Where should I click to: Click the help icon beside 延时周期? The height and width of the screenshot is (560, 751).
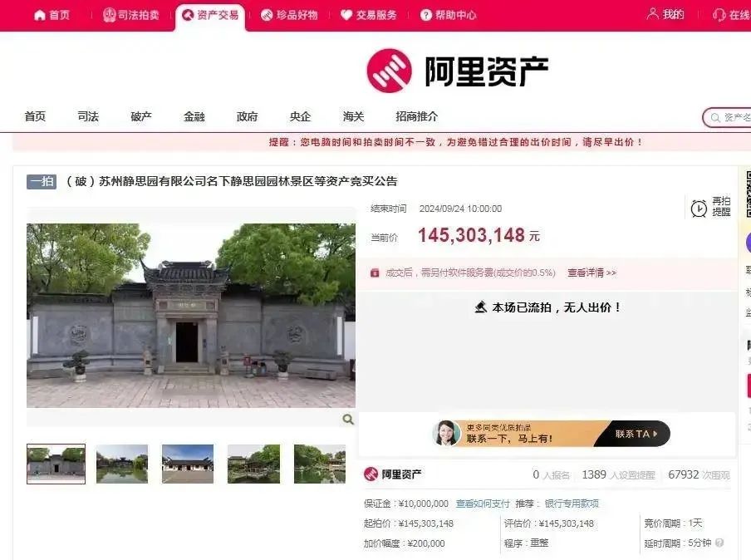[719, 543]
